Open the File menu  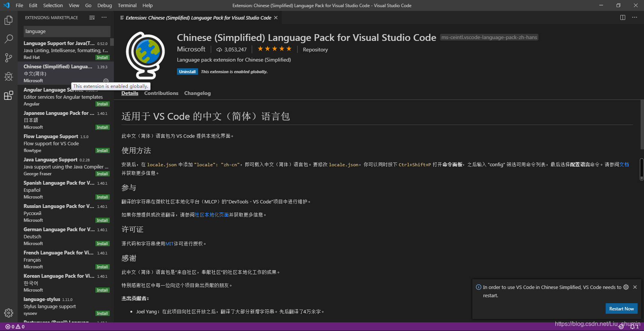[20, 5]
